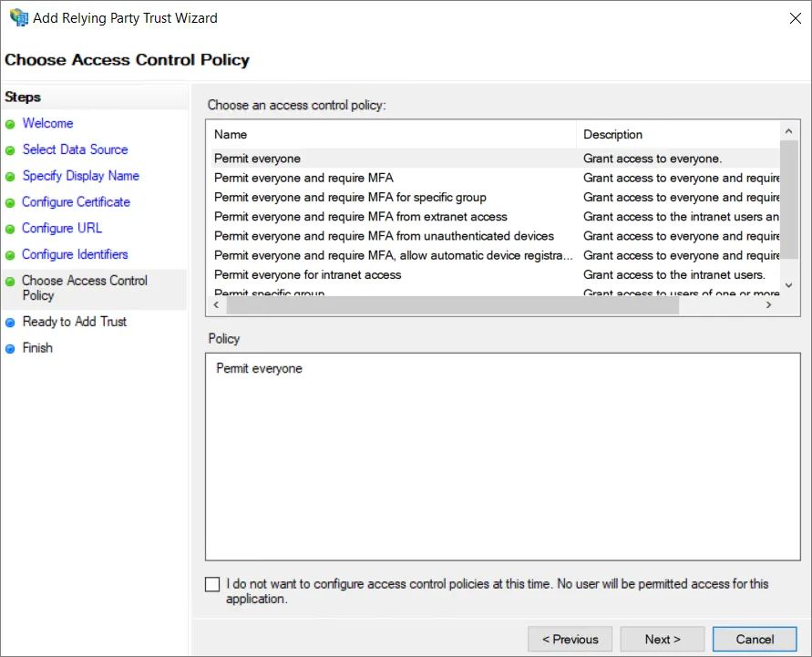Choose Permit everyone for intranet access
The image size is (812, 657).
307,274
